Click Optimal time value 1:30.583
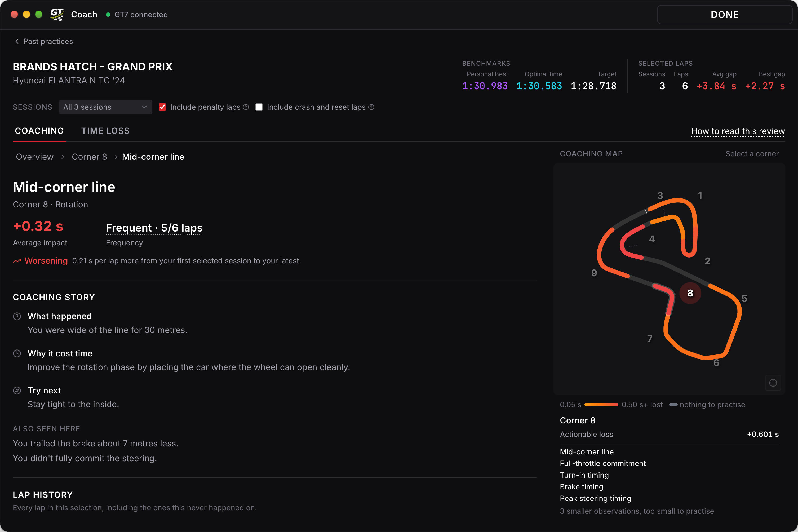 click(539, 86)
